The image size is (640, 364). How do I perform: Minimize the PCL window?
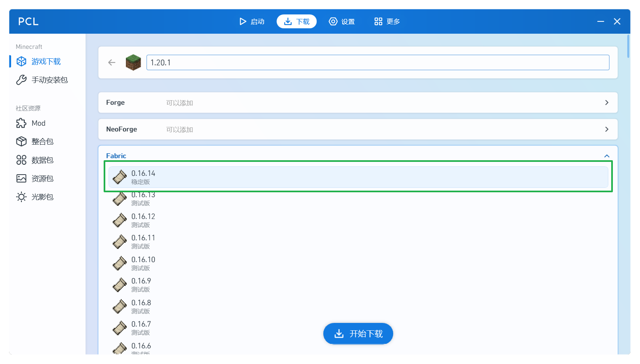point(601,21)
